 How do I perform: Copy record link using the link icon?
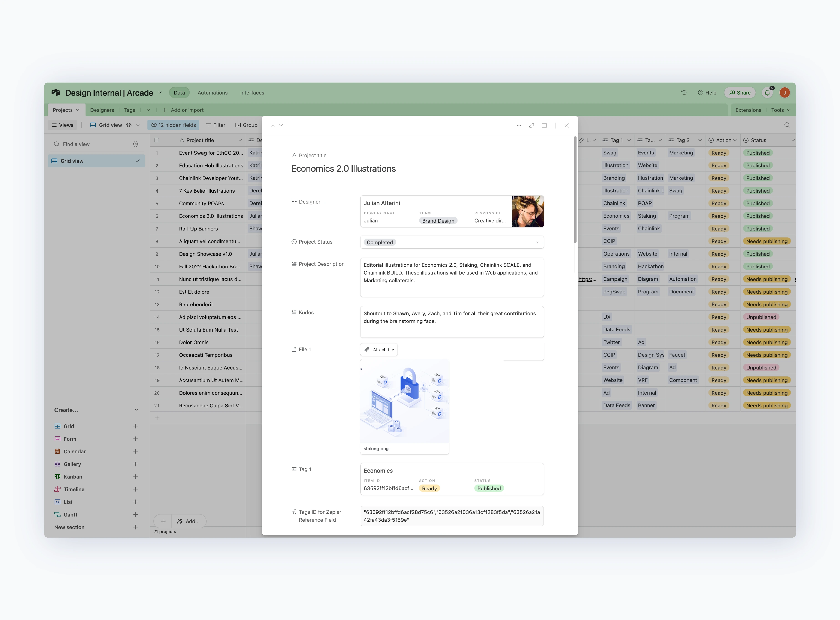(531, 125)
